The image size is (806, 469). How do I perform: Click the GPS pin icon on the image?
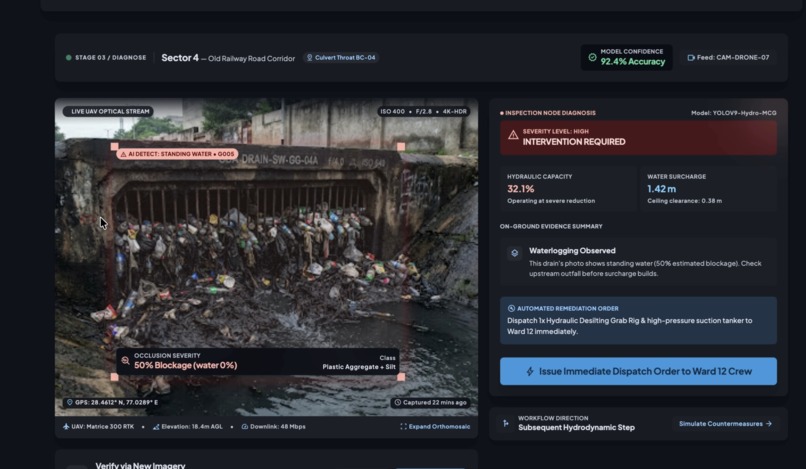pyautogui.click(x=70, y=402)
